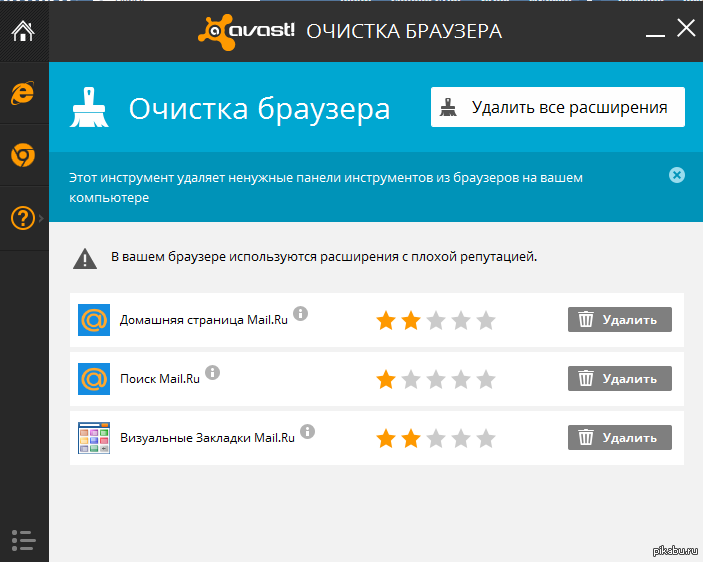Click the Avast logo in title bar
Screen dimensions: 703x562
coord(246,31)
